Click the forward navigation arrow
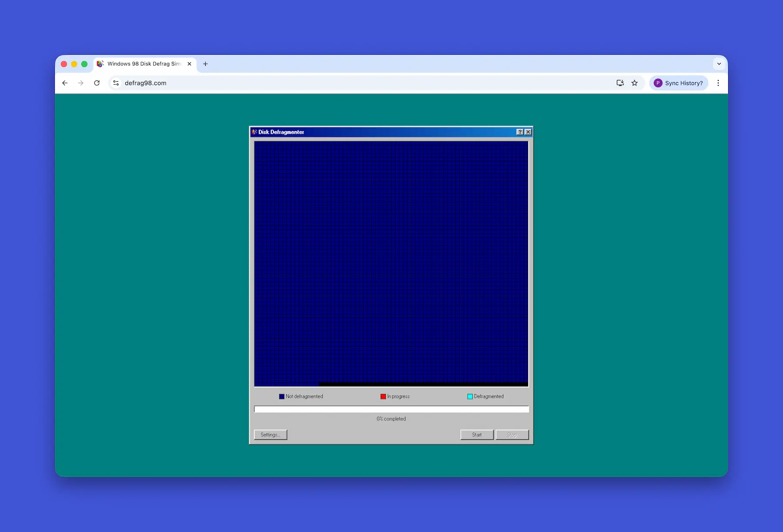The height and width of the screenshot is (532, 783). [81, 83]
